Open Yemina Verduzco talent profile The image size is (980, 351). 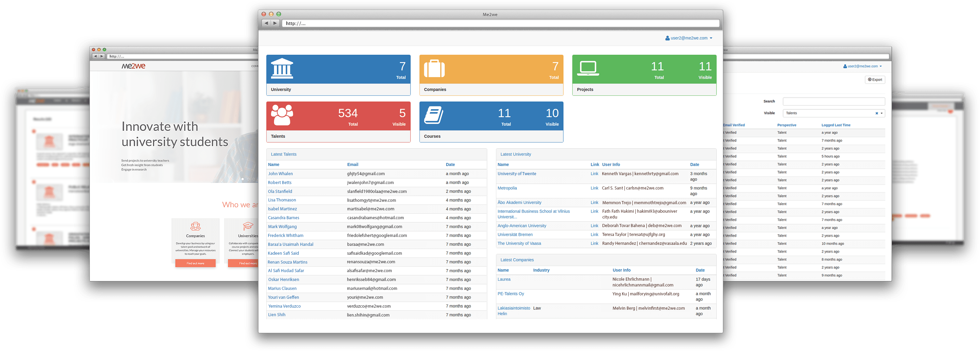[284, 306]
